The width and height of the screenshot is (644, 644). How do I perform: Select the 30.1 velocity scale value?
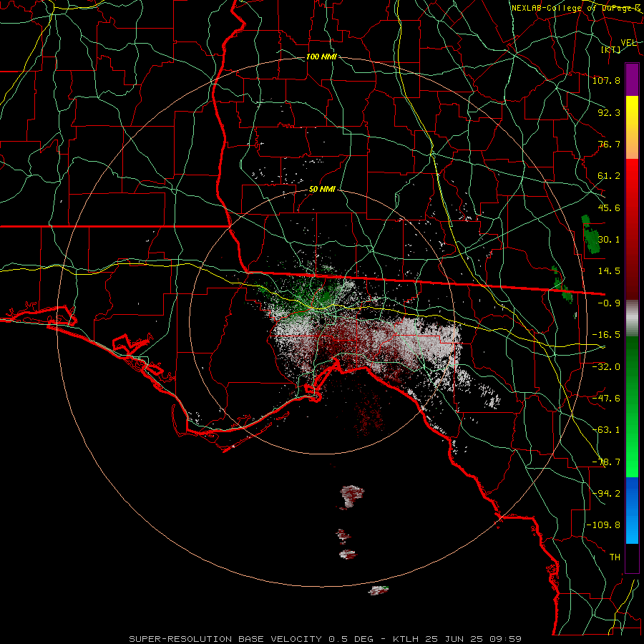(609, 239)
